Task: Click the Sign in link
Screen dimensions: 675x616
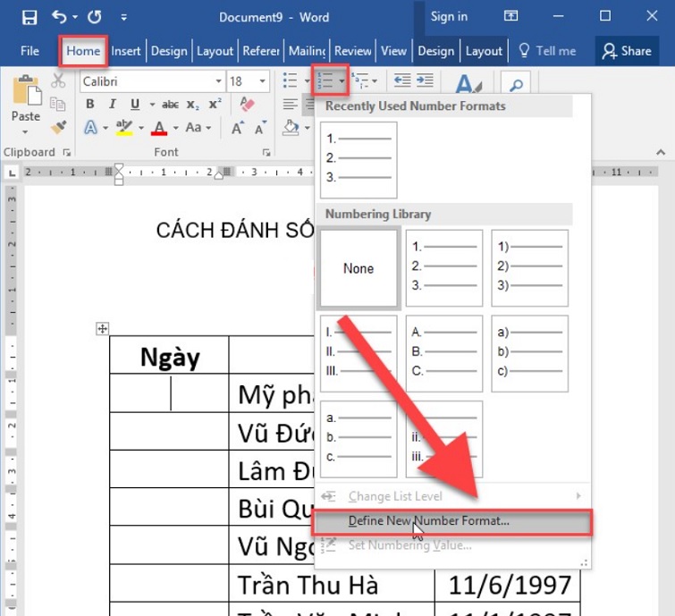Action: [449, 16]
